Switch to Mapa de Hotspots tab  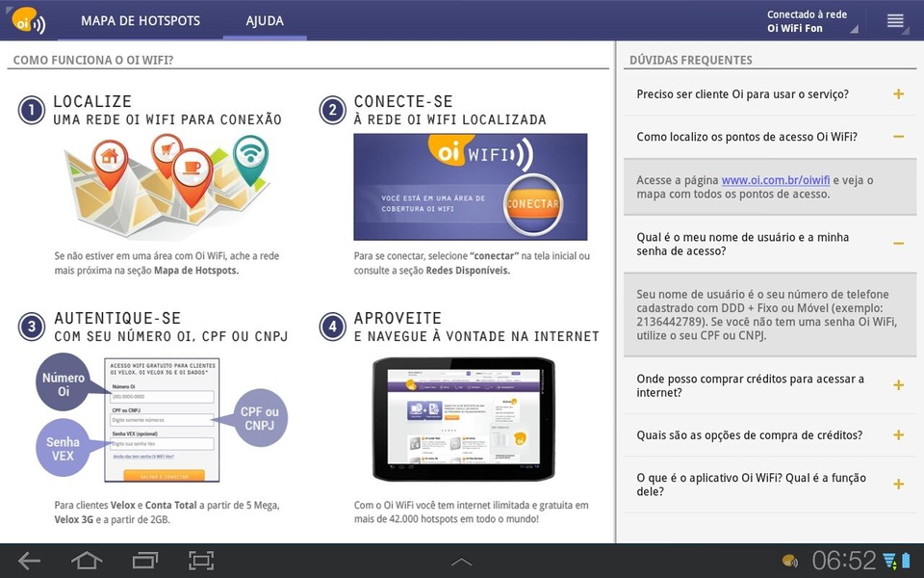pos(141,20)
